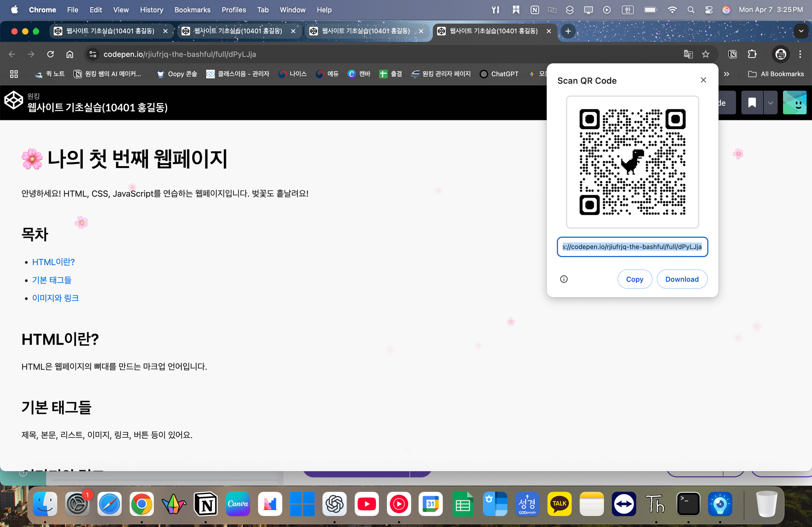The height and width of the screenshot is (527, 812).
Task: Open Spotlight search icon
Action: coord(691,10)
